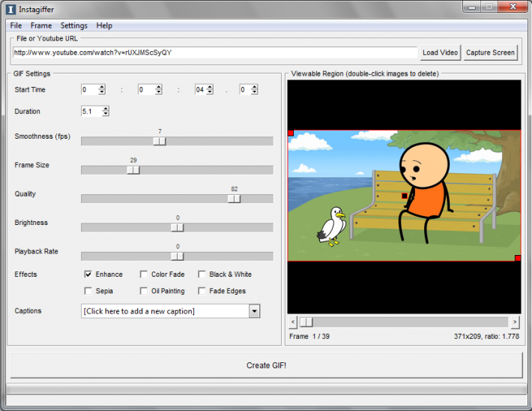Click the Instagiffer app icon in title bar

pyautogui.click(x=10, y=9)
